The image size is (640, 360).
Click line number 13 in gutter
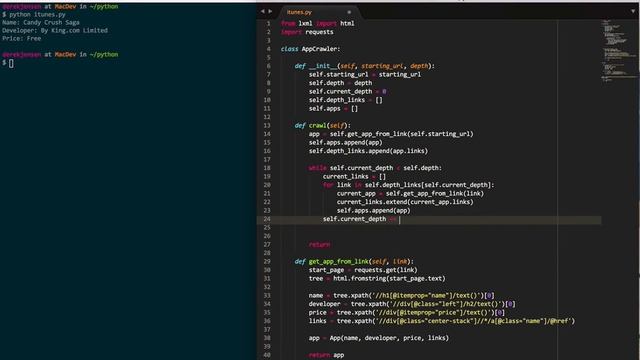point(267,126)
